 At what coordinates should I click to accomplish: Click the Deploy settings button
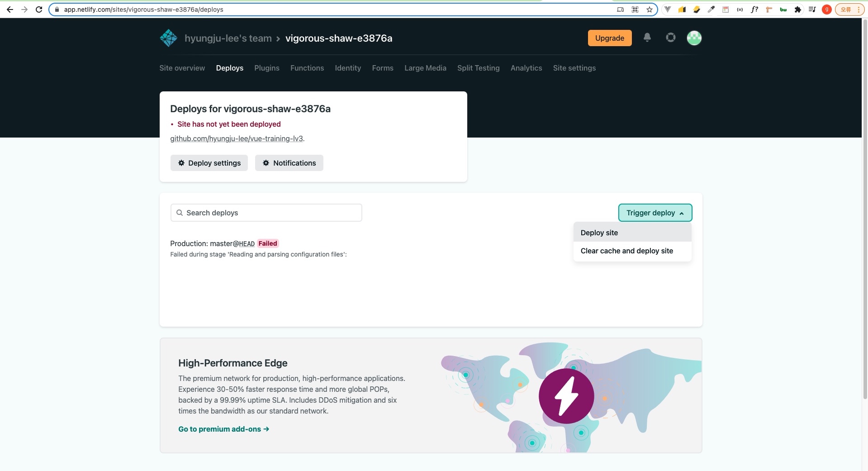209,163
